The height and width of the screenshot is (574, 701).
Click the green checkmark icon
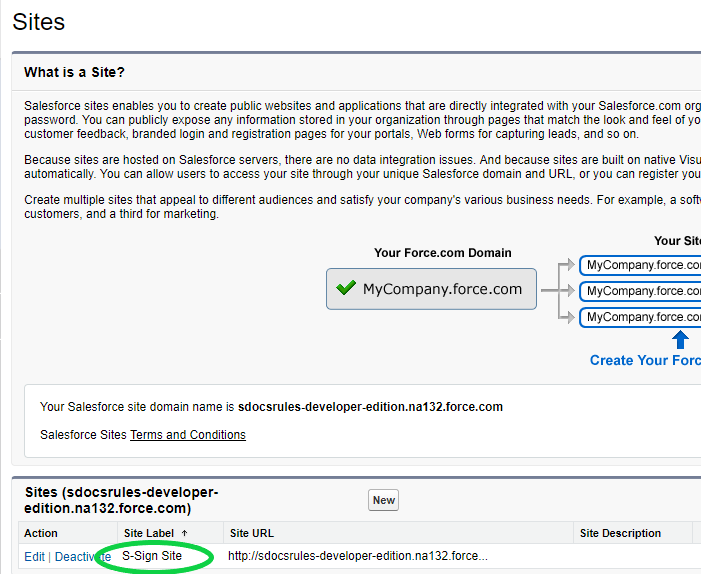[346, 287]
